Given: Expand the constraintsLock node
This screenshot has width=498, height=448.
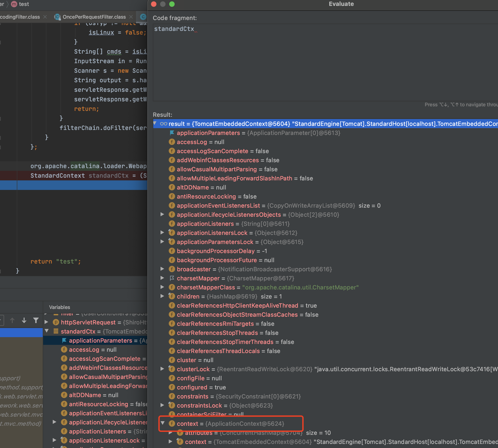Looking at the screenshot, I should pyautogui.click(x=162, y=405).
